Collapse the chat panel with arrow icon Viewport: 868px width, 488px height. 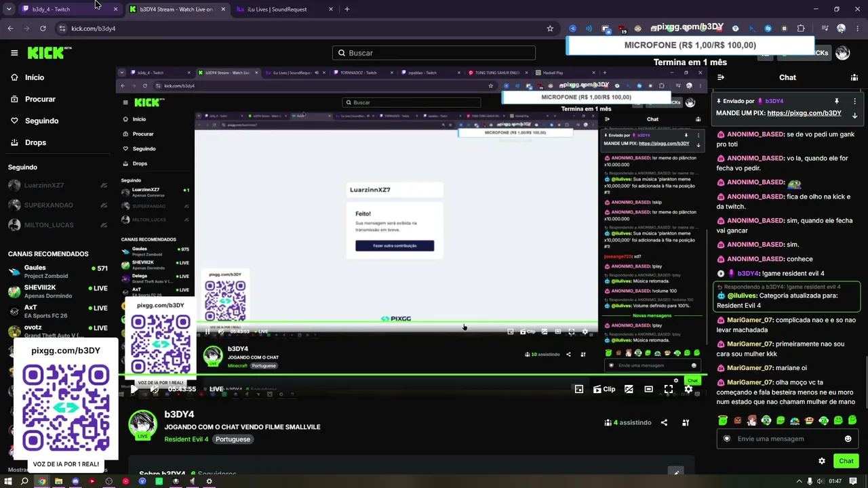click(721, 77)
